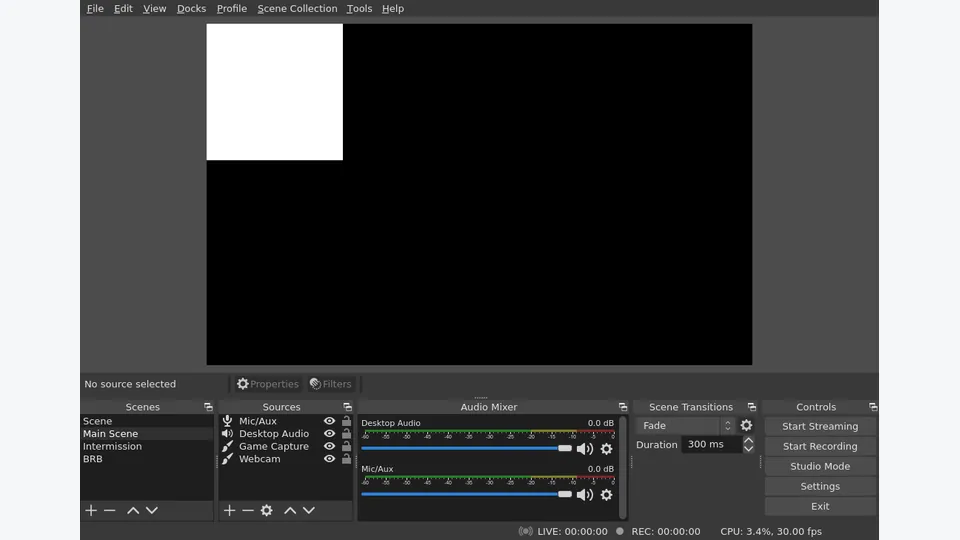960x540 pixels.
Task: Open the Docks menu
Action: (x=191, y=9)
